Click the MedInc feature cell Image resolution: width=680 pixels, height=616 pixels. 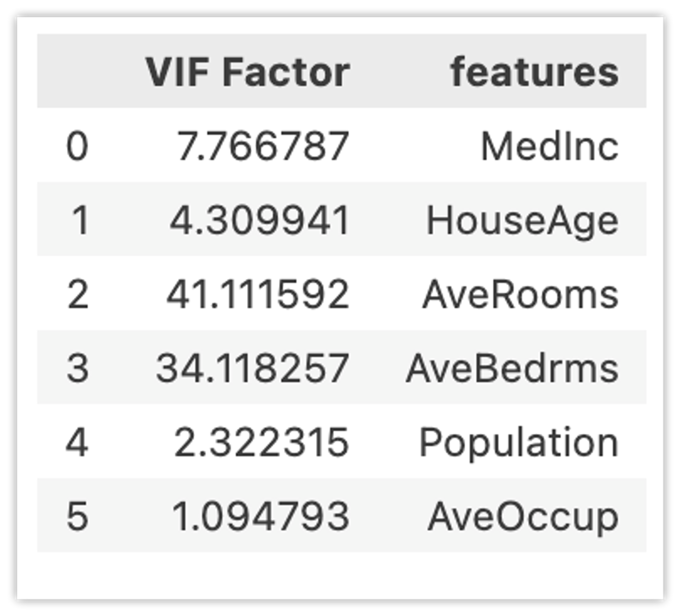pyautogui.click(x=550, y=146)
